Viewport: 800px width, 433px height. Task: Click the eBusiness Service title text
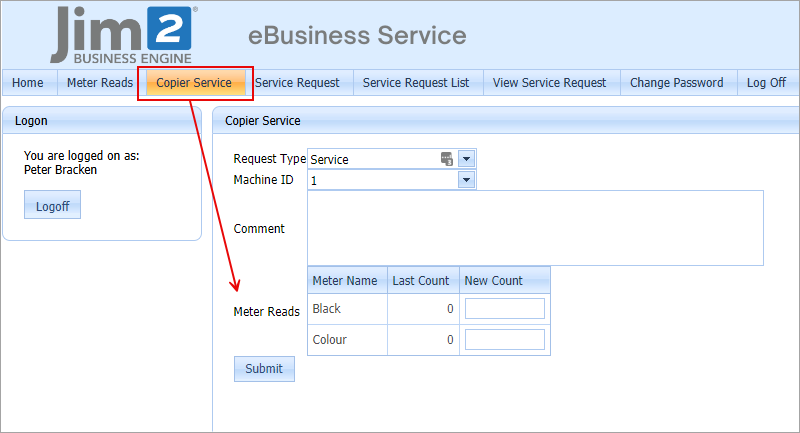tap(357, 36)
